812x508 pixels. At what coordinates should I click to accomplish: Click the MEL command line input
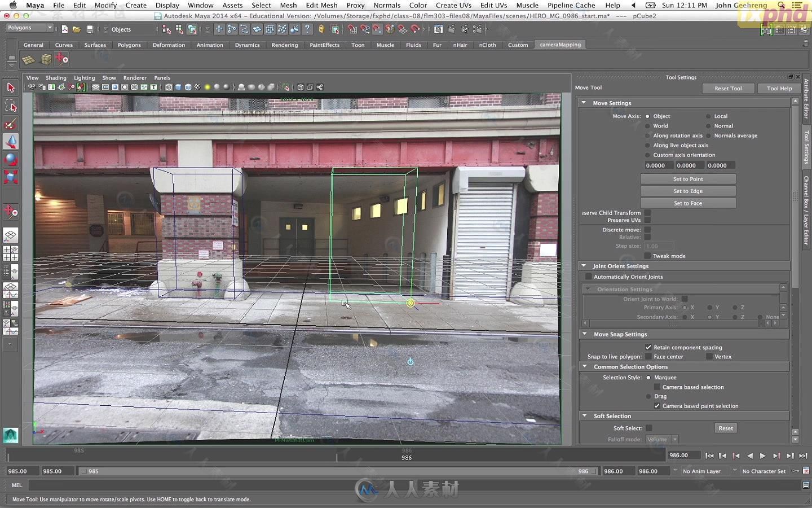click(414, 485)
